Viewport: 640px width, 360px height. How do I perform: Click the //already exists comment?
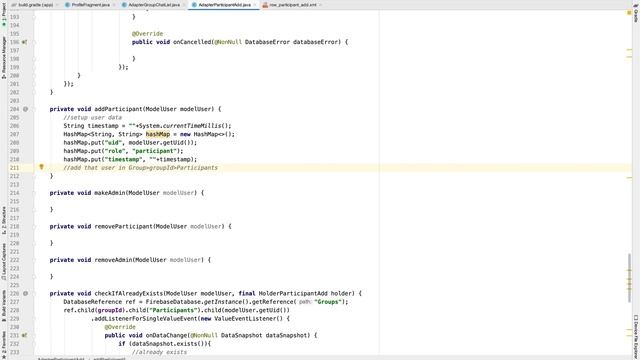click(x=159, y=352)
